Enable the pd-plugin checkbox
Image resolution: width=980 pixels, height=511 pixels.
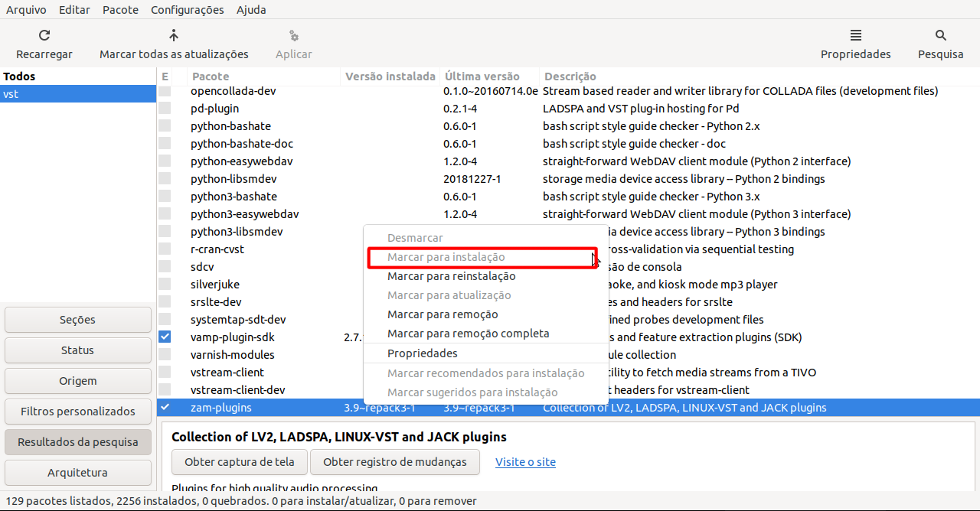click(x=165, y=108)
